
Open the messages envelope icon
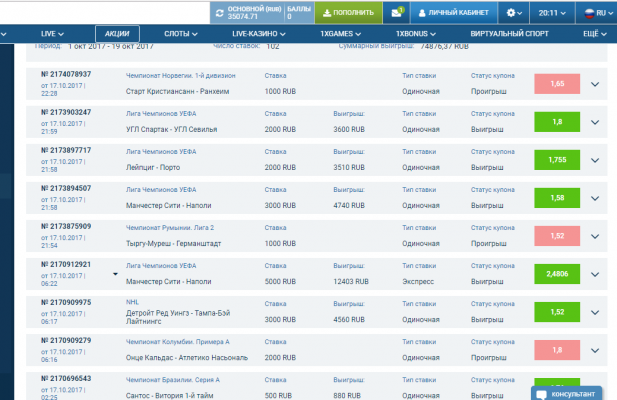[x=397, y=13]
